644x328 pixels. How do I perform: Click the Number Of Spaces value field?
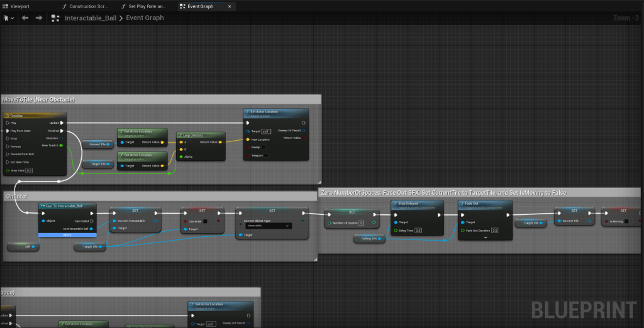point(361,223)
